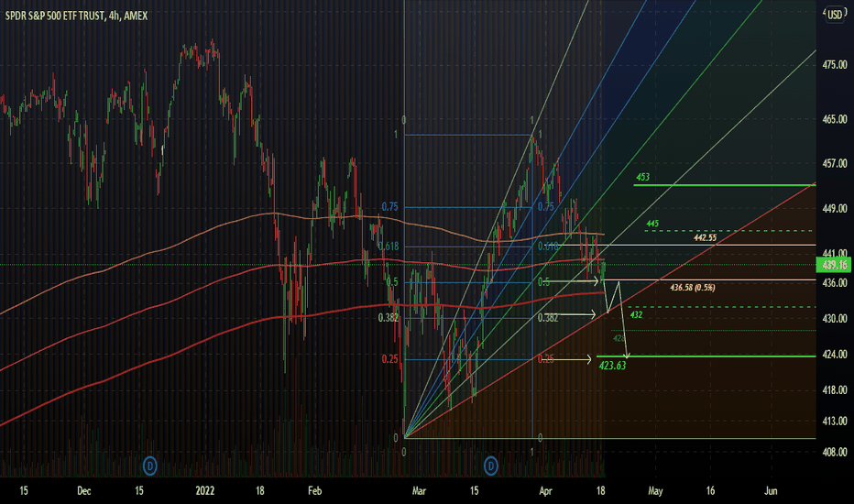Select the 436.58 (0.5%) annotation

[692, 287]
